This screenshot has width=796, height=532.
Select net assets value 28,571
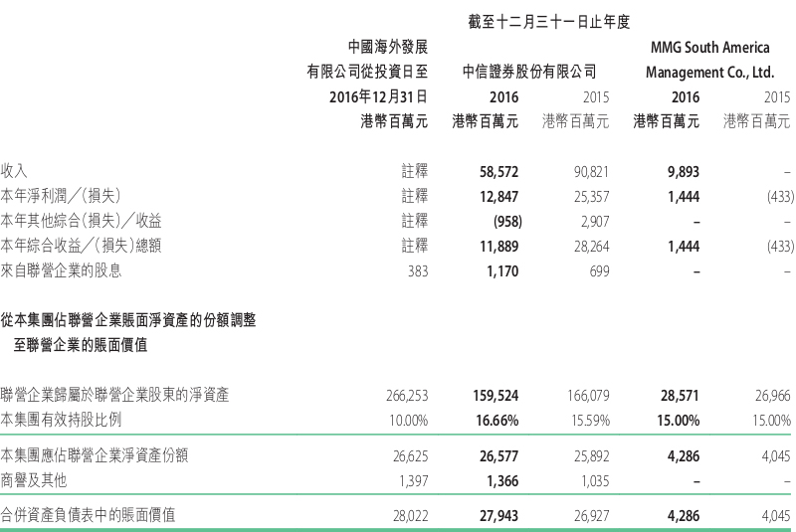tap(680, 396)
